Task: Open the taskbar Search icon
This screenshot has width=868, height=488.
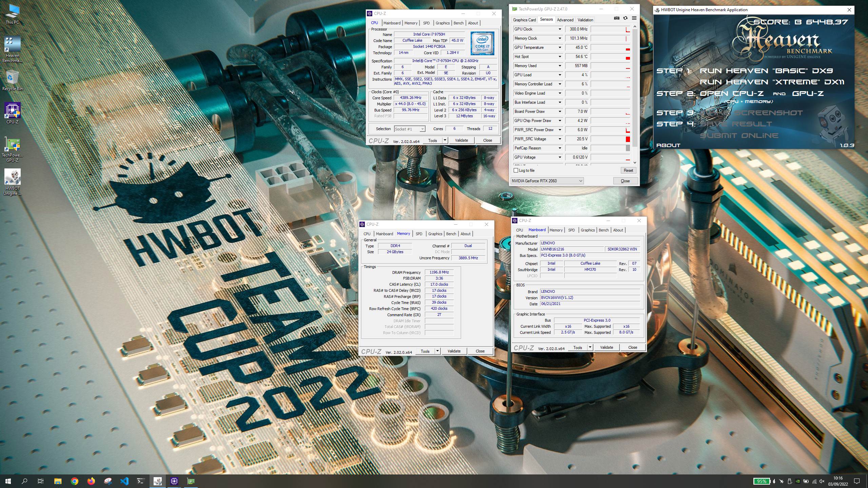Action: [x=24, y=481]
